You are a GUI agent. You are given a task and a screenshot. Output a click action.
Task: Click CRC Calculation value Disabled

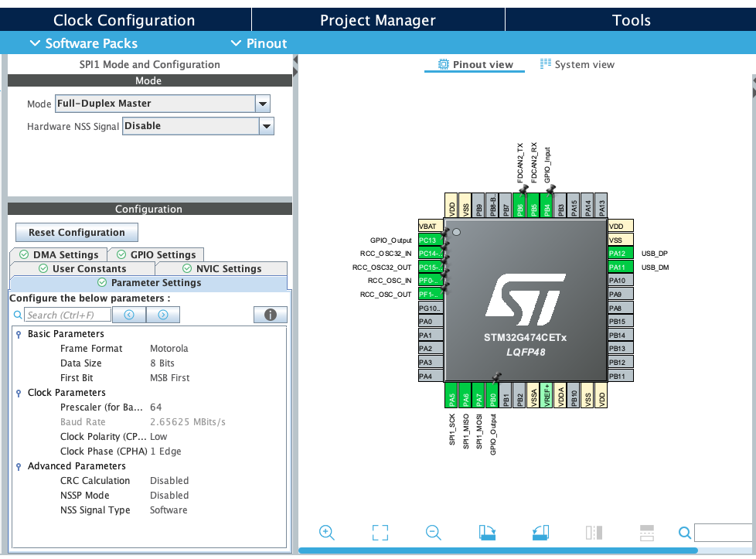[x=169, y=481]
